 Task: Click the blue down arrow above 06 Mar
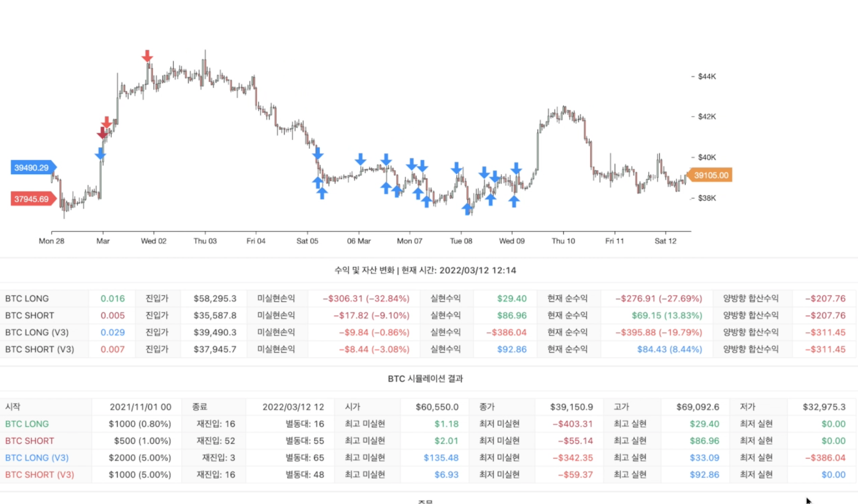coord(360,159)
